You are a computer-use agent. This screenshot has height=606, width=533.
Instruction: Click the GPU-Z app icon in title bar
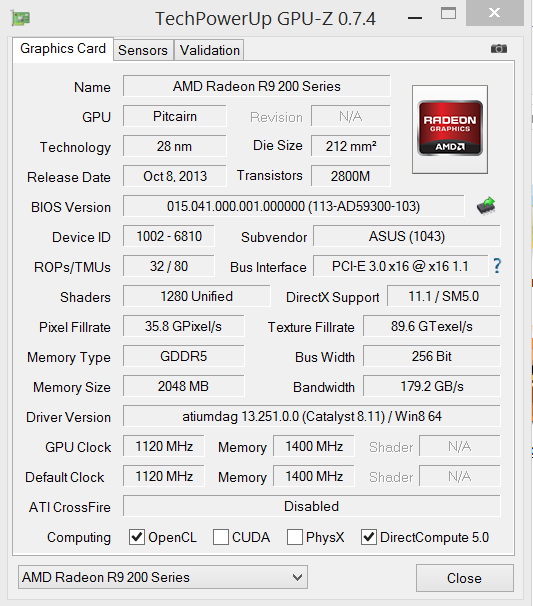21,18
